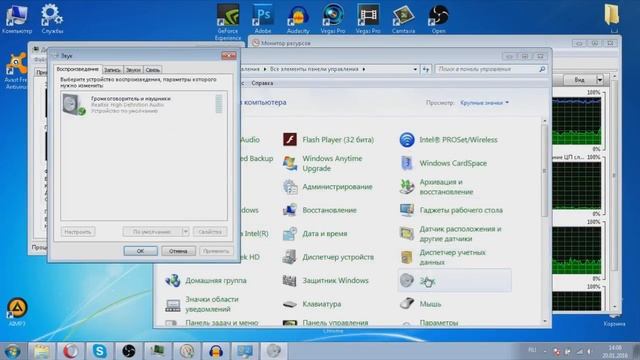
Task: Open Компьютер desktop icon
Action: pos(17,18)
